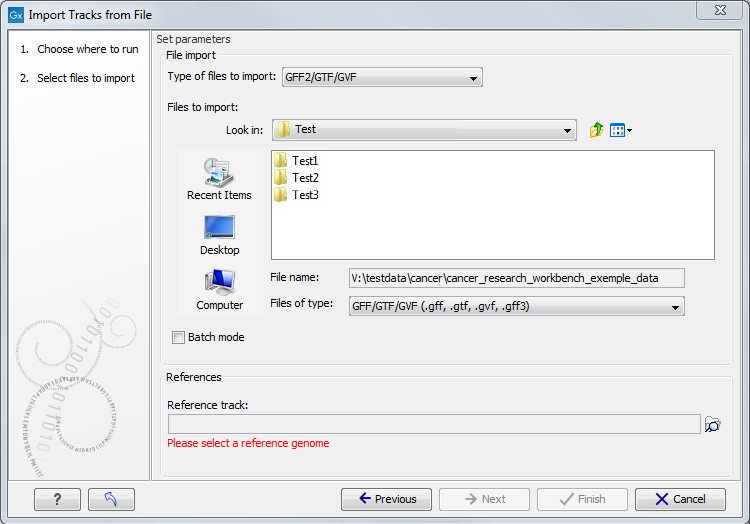Select the Test2 folder in file list
The image size is (750, 524).
pyautogui.click(x=304, y=178)
